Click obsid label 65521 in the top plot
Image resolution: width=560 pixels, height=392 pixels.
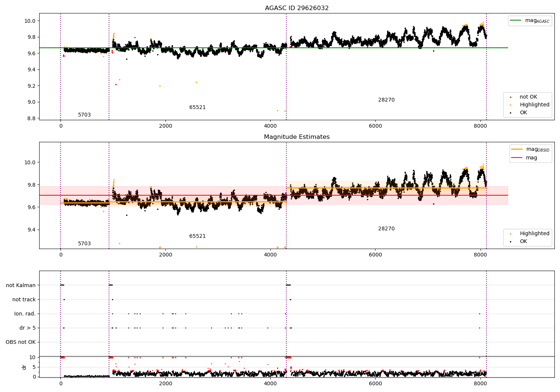(197, 108)
